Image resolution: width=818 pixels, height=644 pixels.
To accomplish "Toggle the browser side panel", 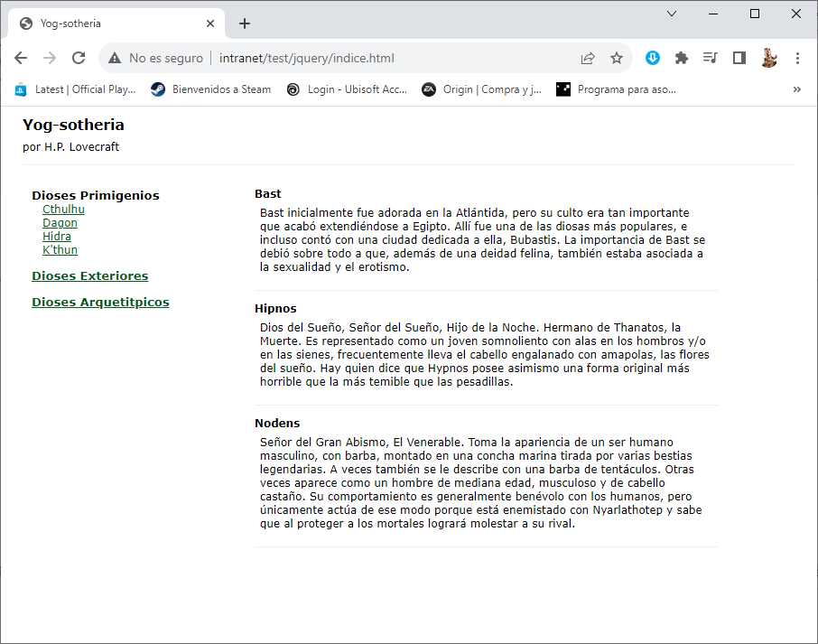I will tap(739, 58).
